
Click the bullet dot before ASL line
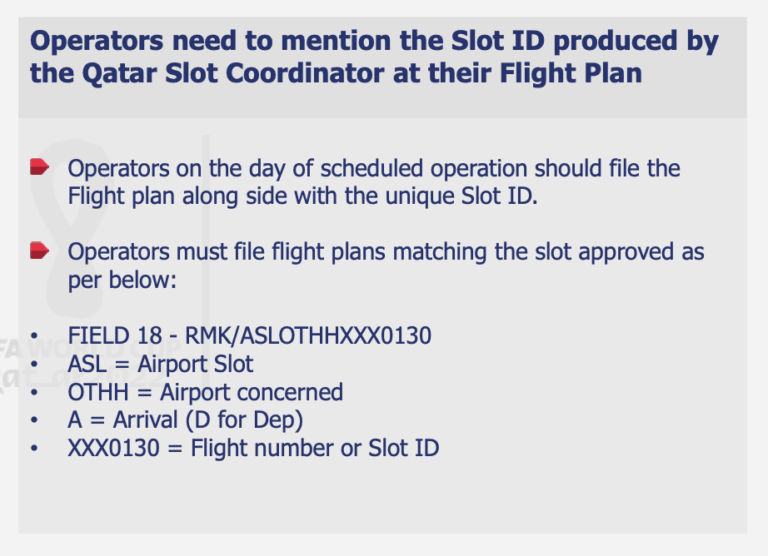tap(35, 364)
